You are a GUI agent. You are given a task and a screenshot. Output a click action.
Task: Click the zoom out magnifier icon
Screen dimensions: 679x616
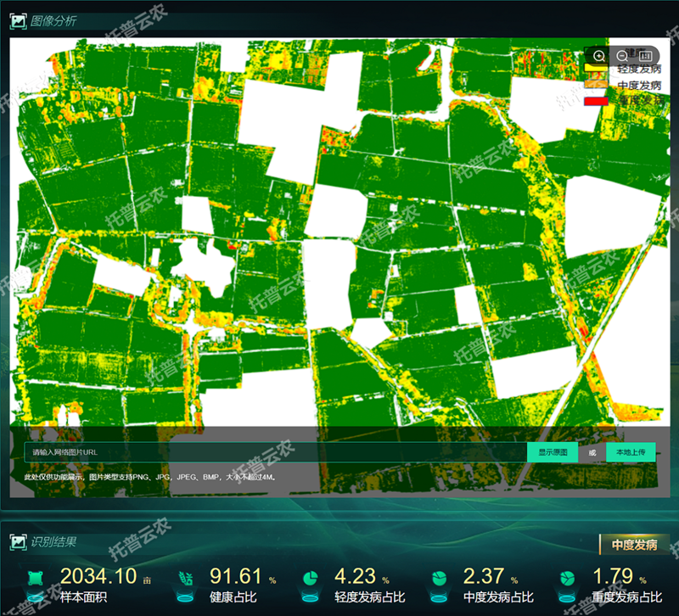(x=622, y=56)
